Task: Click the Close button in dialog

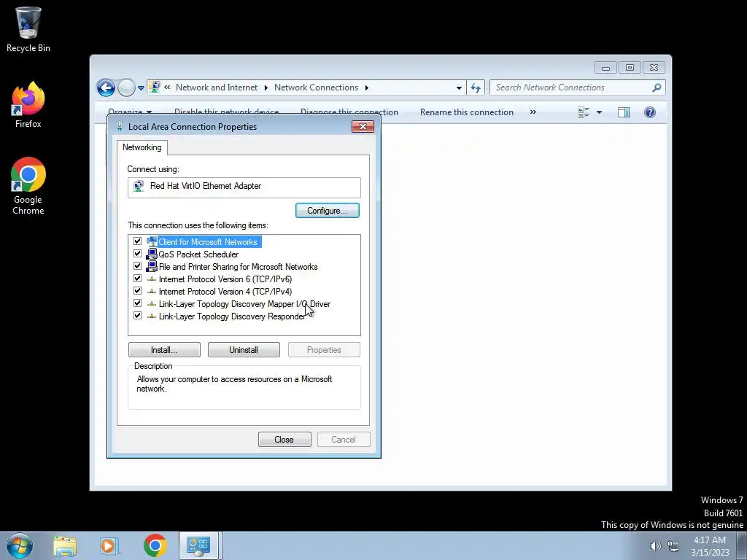Action: click(285, 440)
